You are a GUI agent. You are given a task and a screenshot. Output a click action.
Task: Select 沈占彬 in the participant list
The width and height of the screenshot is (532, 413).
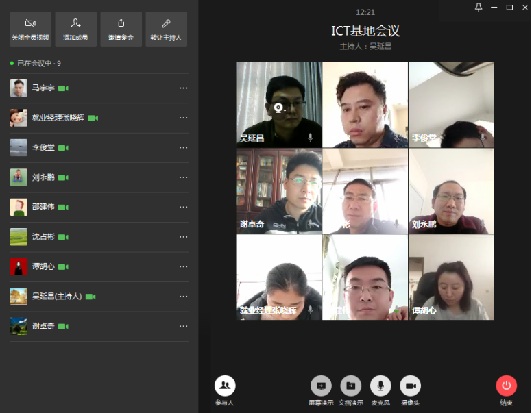click(43, 237)
